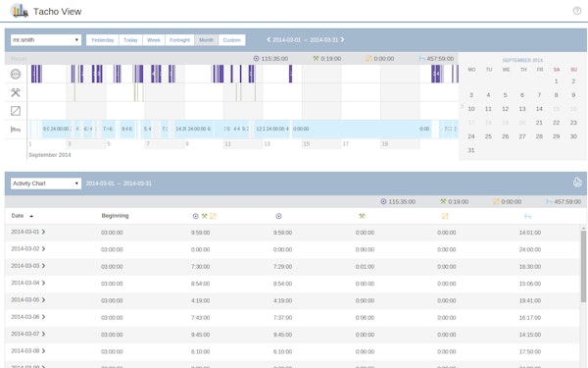Expand the 2014-03-06 row chevron
Screen dimensions: 588x368
tap(43, 317)
